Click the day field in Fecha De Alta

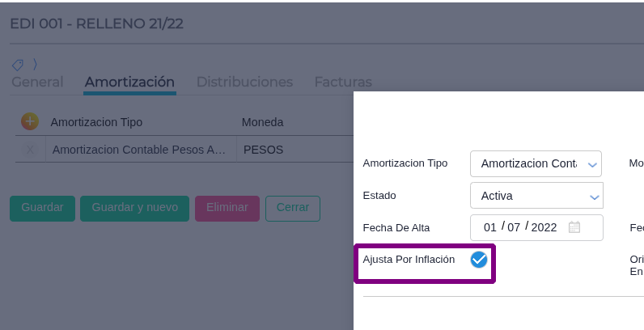[490, 227]
